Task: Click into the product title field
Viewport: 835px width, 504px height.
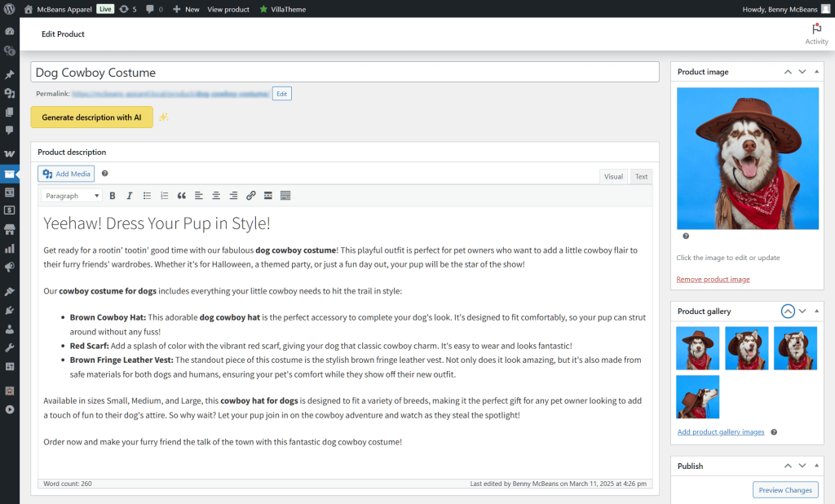Action: tap(344, 73)
